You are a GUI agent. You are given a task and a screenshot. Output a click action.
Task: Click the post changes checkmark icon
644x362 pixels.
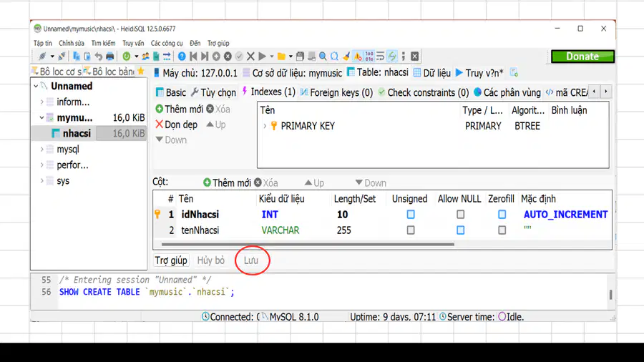tap(239, 57)
